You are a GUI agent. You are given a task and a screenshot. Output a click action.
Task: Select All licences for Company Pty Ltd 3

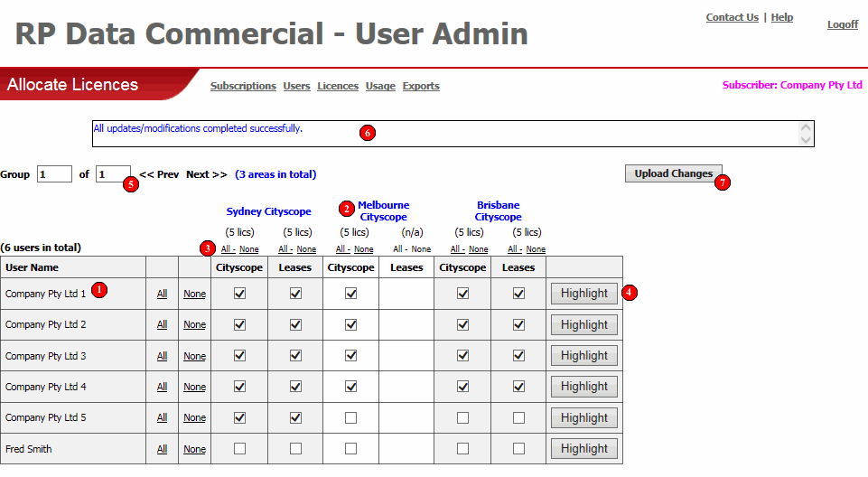pos(162,356)
